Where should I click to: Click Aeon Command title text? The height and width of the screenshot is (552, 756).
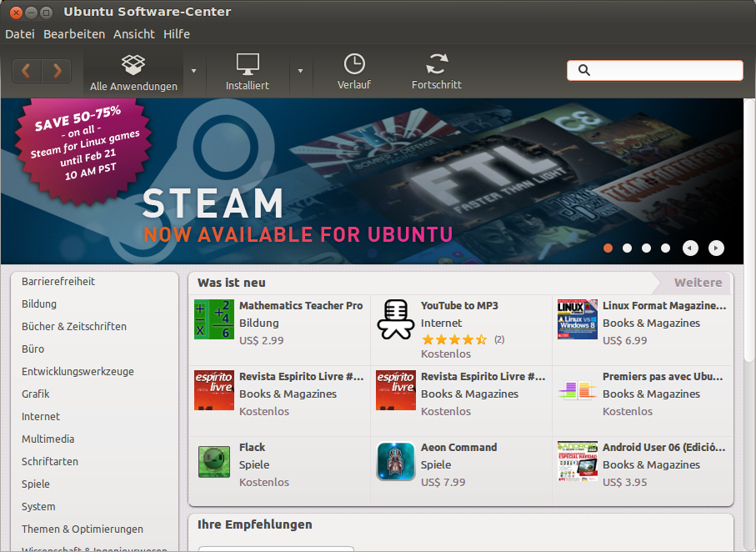(459, 448)
